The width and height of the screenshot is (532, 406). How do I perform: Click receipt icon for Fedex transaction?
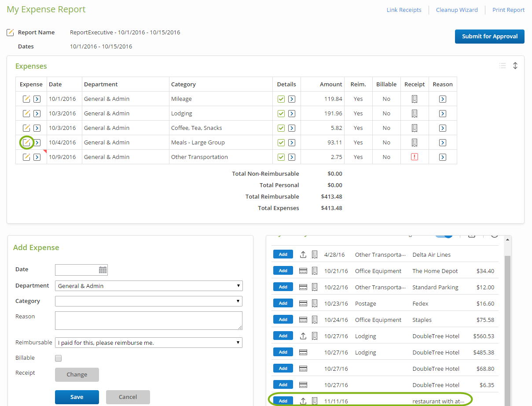pos(315,303)
